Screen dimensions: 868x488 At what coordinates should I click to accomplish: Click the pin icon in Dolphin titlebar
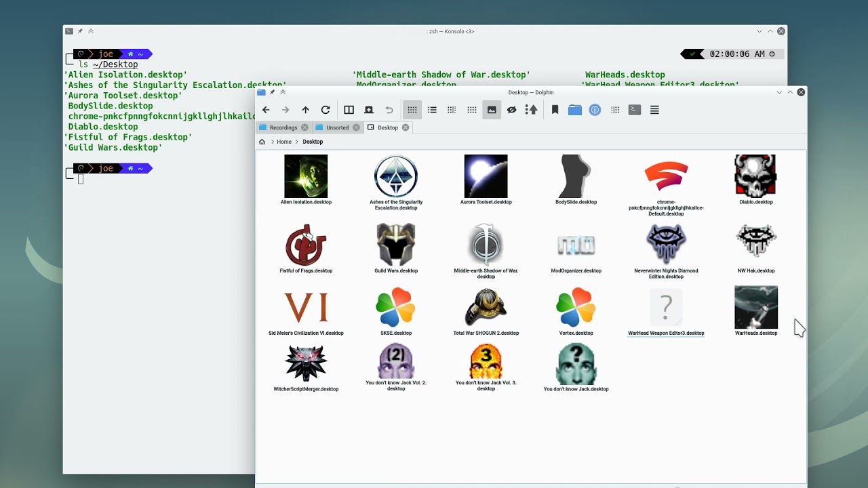click(x=272, y=92)
